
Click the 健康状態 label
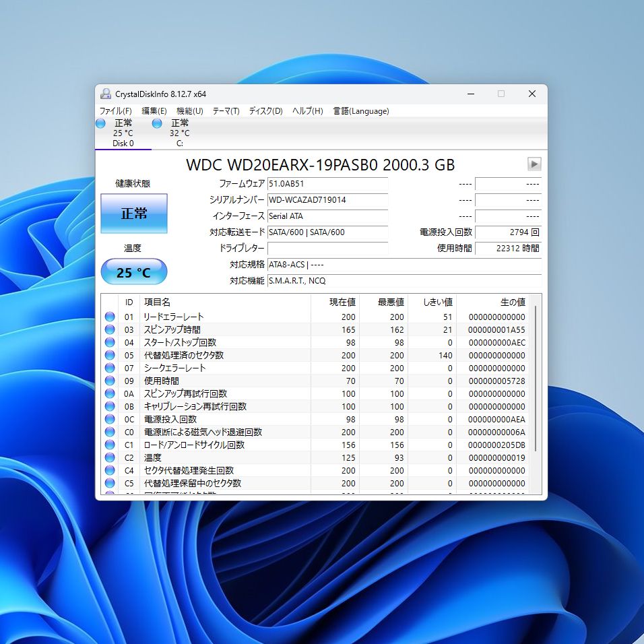click(133, 183)
